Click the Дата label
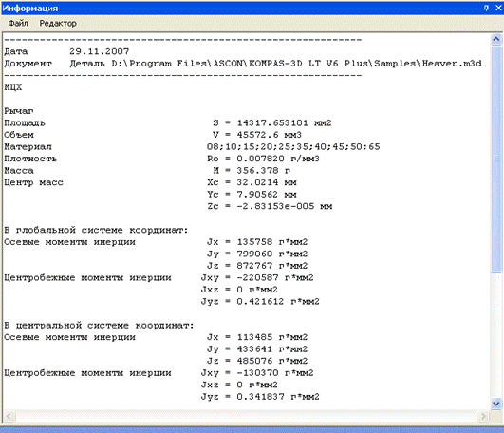Image resolution: width=504 pixels, height=433 pixels. coord(16,51)
